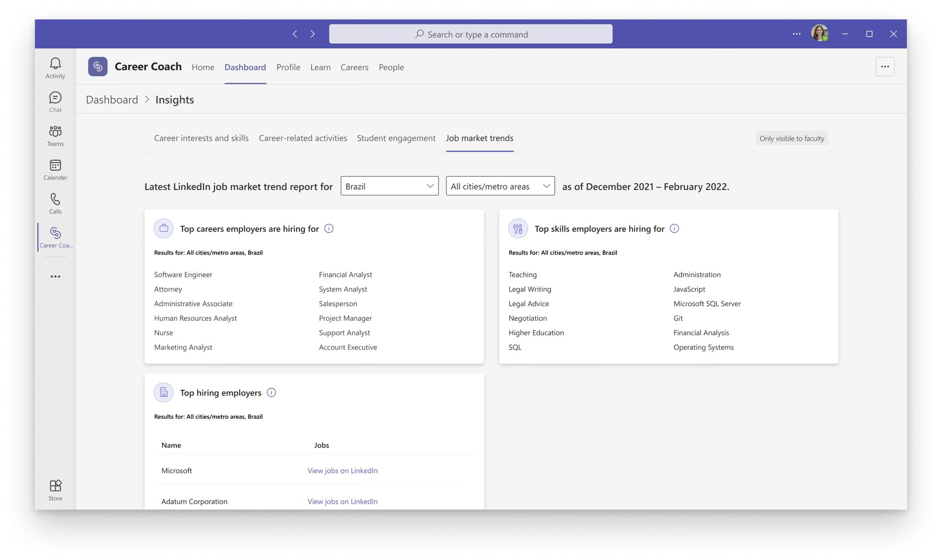Click Microsoft SQL Server skill

[x=707, y=304]
